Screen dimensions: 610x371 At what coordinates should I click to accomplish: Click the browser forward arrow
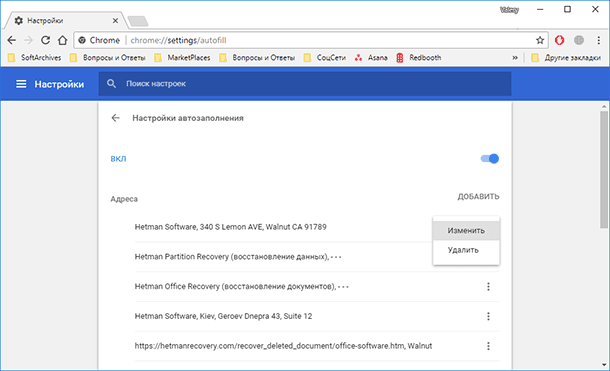(28, 40)
